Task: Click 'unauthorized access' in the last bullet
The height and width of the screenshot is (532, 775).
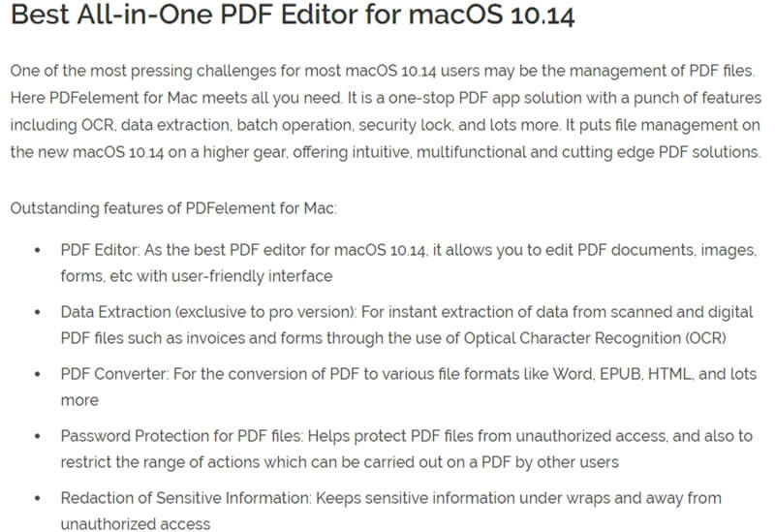Action: tap(136, 523)
